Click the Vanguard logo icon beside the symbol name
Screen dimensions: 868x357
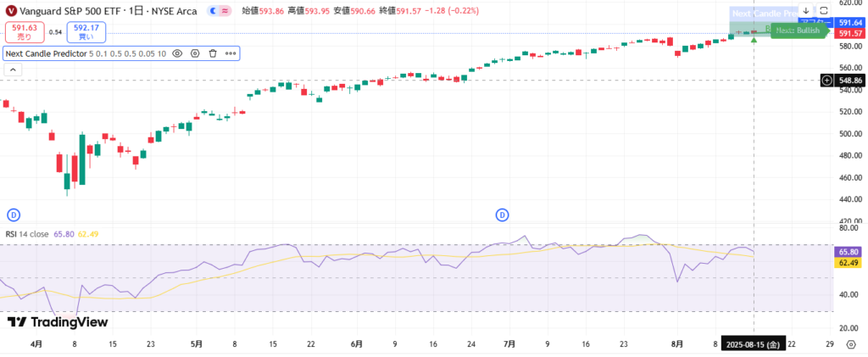10,11
